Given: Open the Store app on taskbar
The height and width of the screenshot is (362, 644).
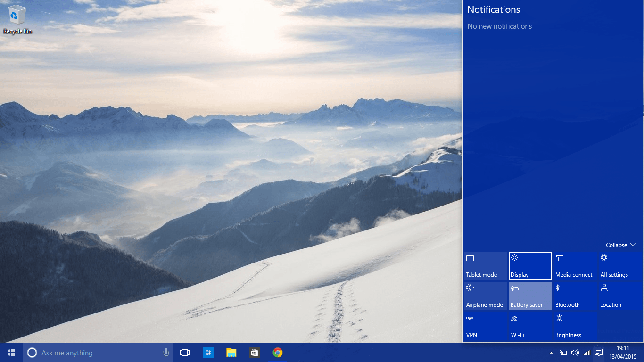Looking at the screenshot, I should pos(254,353).
